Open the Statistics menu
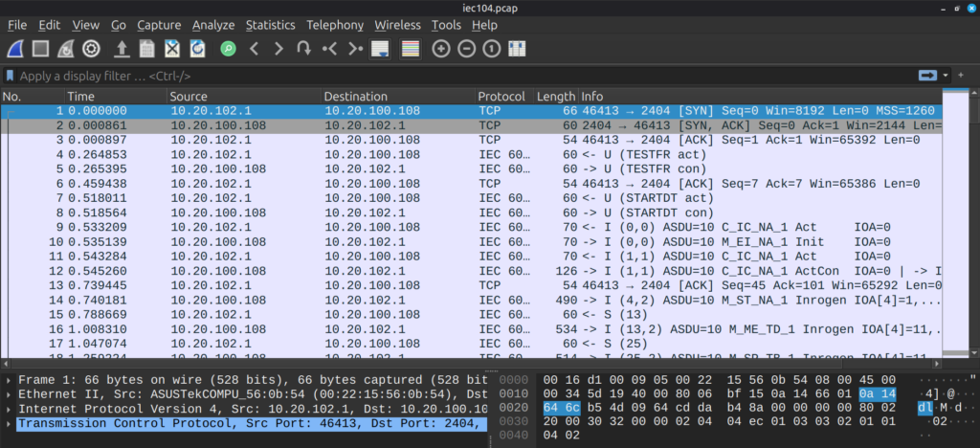 click(x=270, y=25)
